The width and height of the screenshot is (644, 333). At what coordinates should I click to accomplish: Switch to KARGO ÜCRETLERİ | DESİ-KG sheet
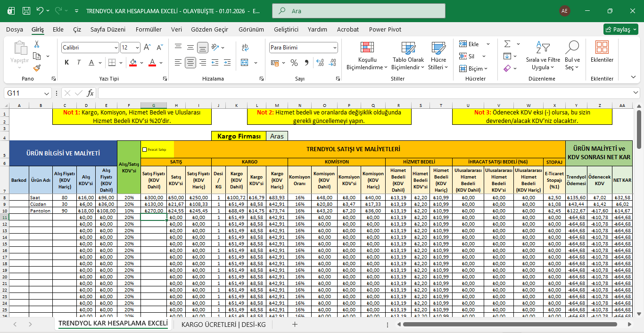coord(223,324)
